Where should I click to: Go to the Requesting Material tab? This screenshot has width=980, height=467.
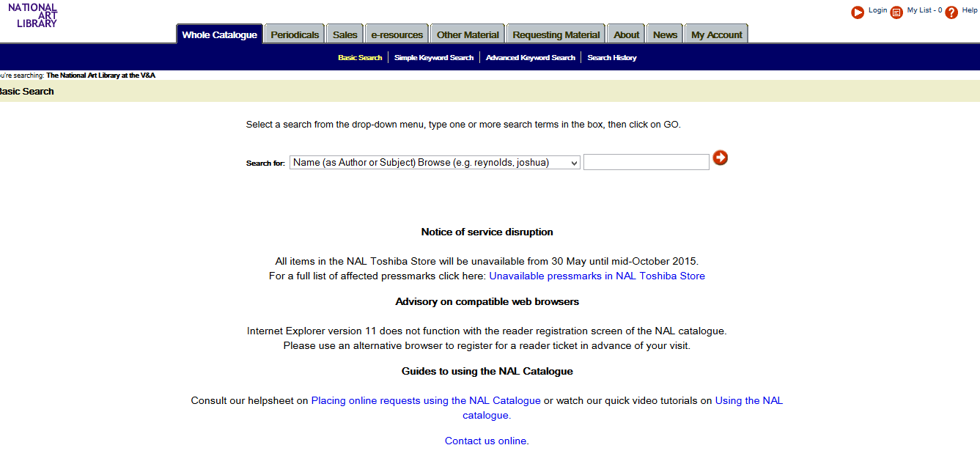(556, 34)
